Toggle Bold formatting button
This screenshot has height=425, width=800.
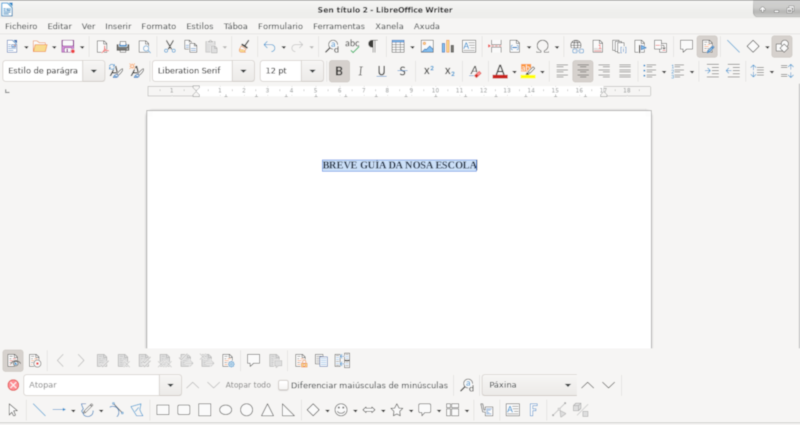(x=339, y=71)
